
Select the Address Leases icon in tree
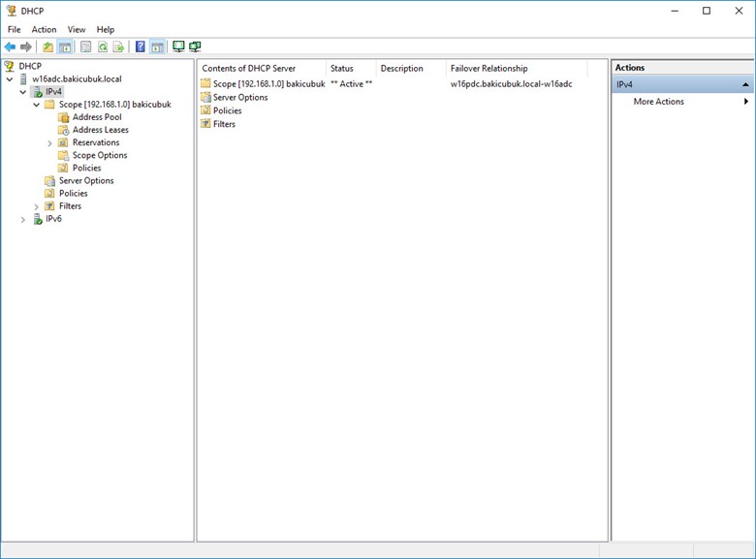(x=63, y=130)
